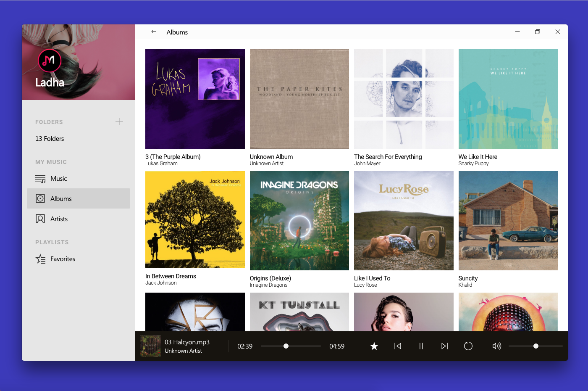Click the Favorites star-list icon

(40, 259)
